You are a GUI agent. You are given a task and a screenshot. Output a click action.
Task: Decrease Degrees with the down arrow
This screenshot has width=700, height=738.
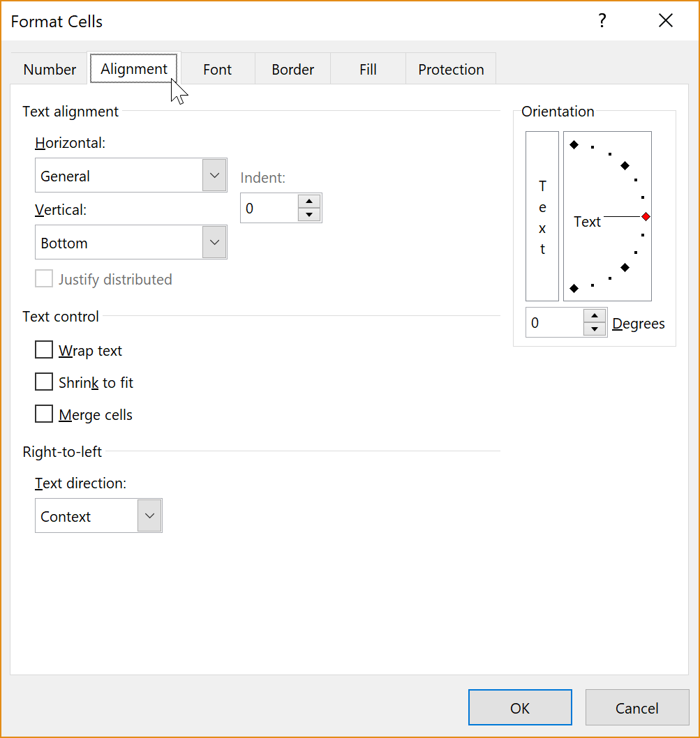595,329
